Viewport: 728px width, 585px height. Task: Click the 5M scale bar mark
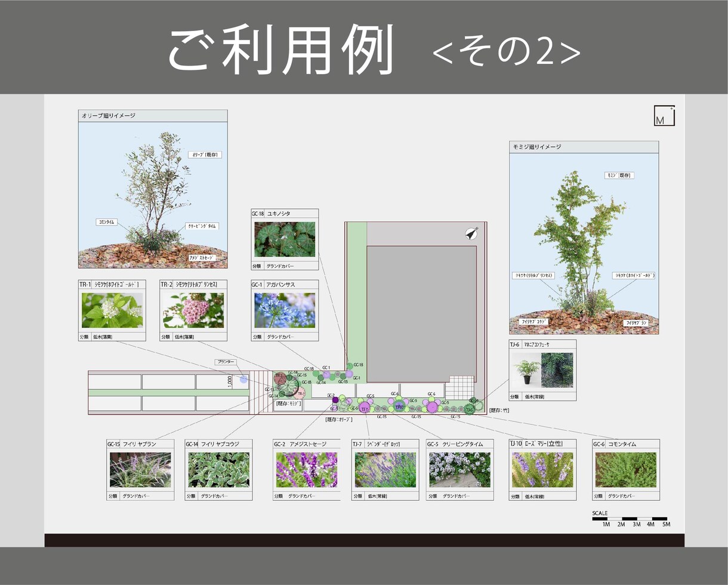[666, 525]
